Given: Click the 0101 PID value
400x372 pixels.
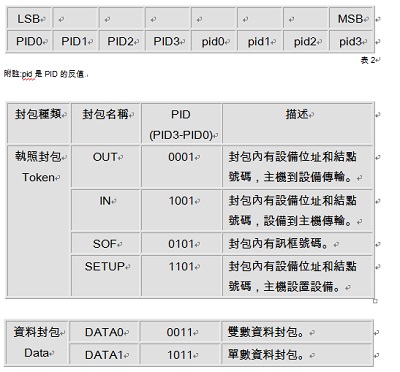Looking at the screenshot, I should [x=181, y=243].
